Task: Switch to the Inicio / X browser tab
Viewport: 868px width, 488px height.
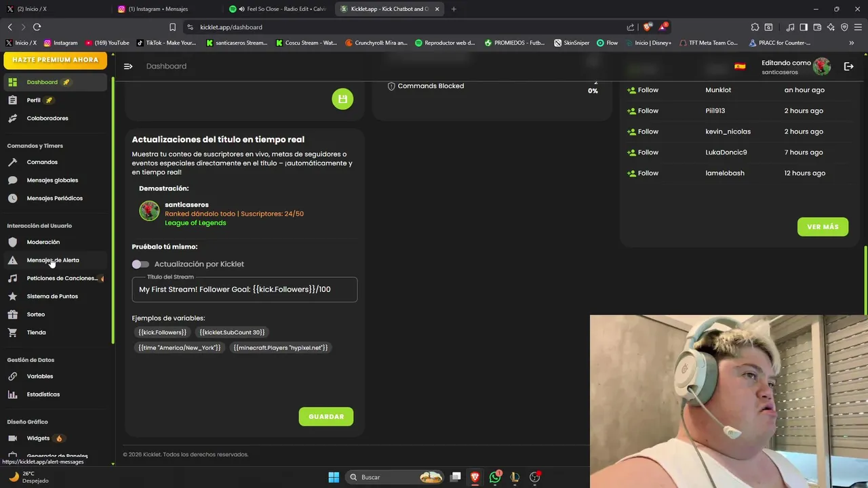Action: [x=54, y=9]
